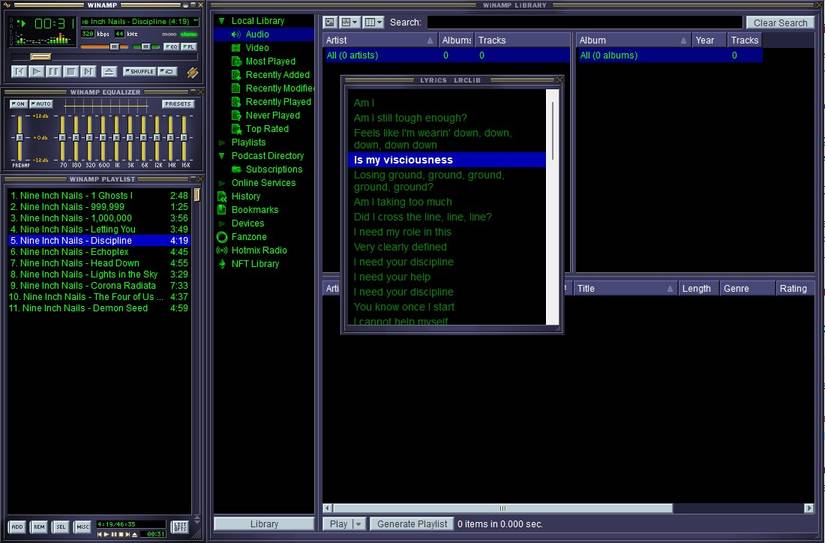Toggle Shuffle mode
The image size is (825, 543).
tap(139, 71)
